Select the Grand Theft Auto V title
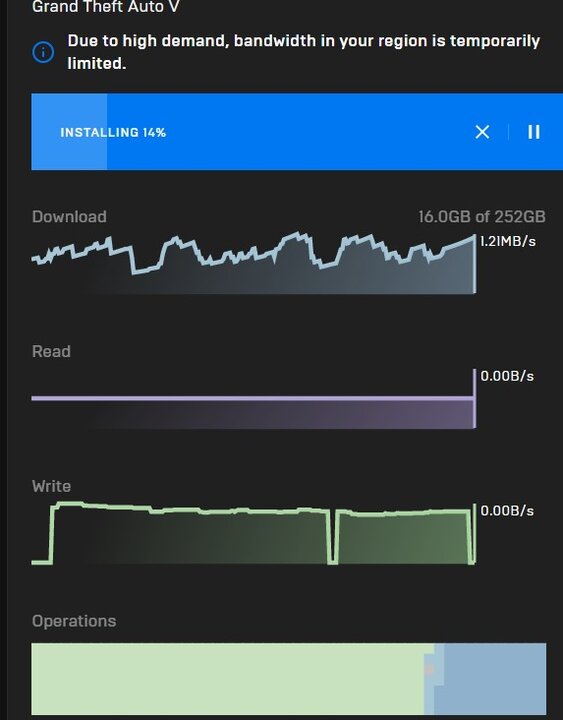Screen dimensions: 563x720 point(106,7)
